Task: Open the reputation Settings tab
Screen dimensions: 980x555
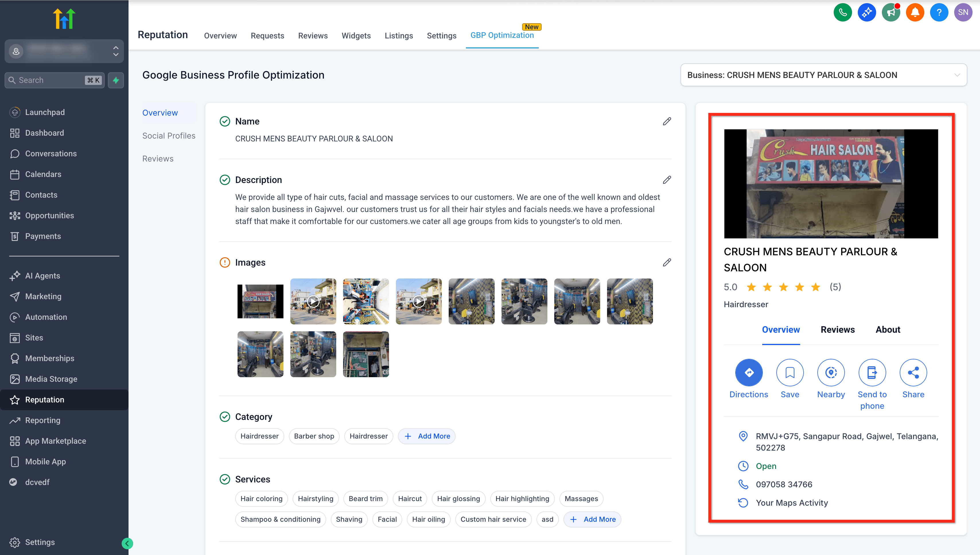Action: coord(442,36)
